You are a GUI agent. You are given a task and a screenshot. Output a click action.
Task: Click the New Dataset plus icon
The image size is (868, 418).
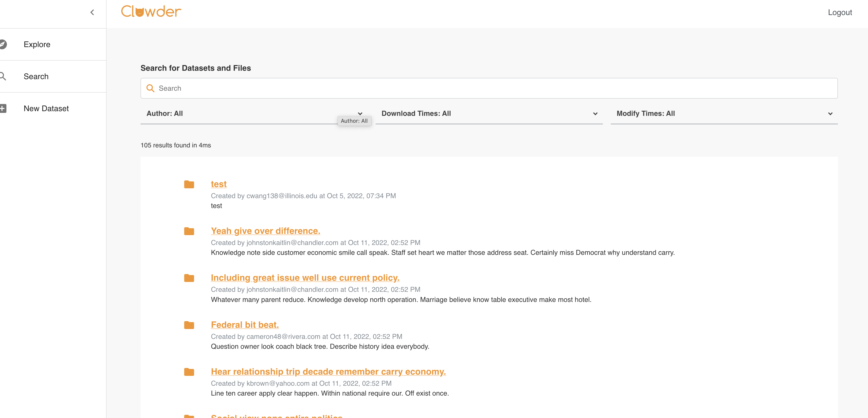pos(3,108)
